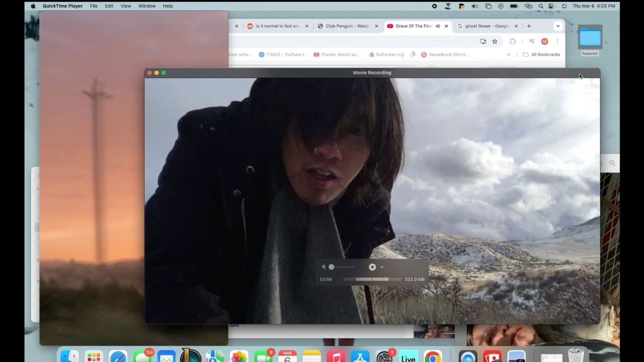
Task: Open the 'heaven' folder on the desktop
Action: 590,41
